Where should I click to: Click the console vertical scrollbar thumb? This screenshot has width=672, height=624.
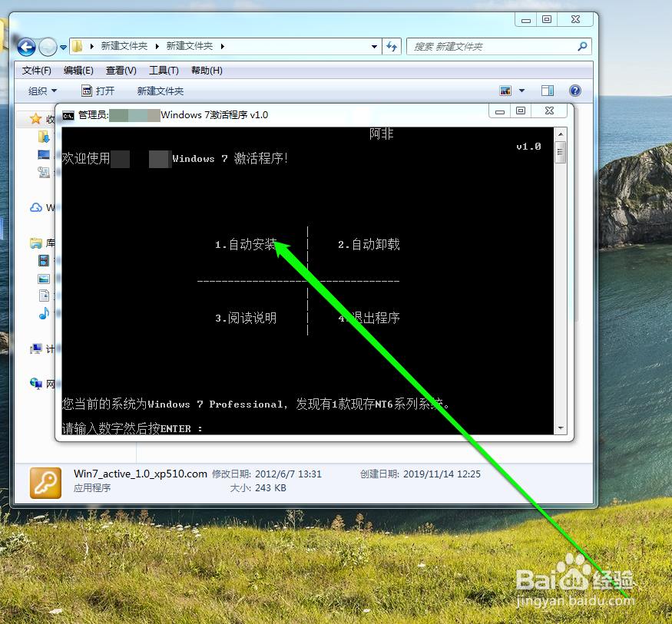coord(560,153)
